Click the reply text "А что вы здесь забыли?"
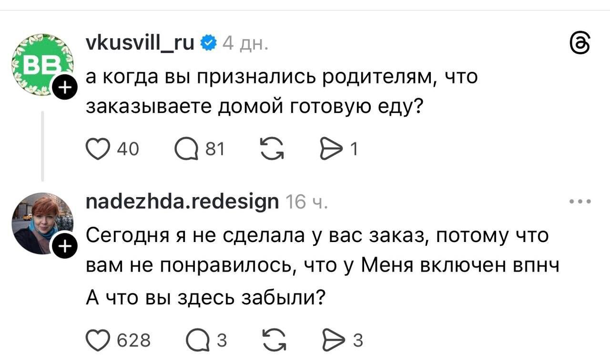 (x=205, y=298)
